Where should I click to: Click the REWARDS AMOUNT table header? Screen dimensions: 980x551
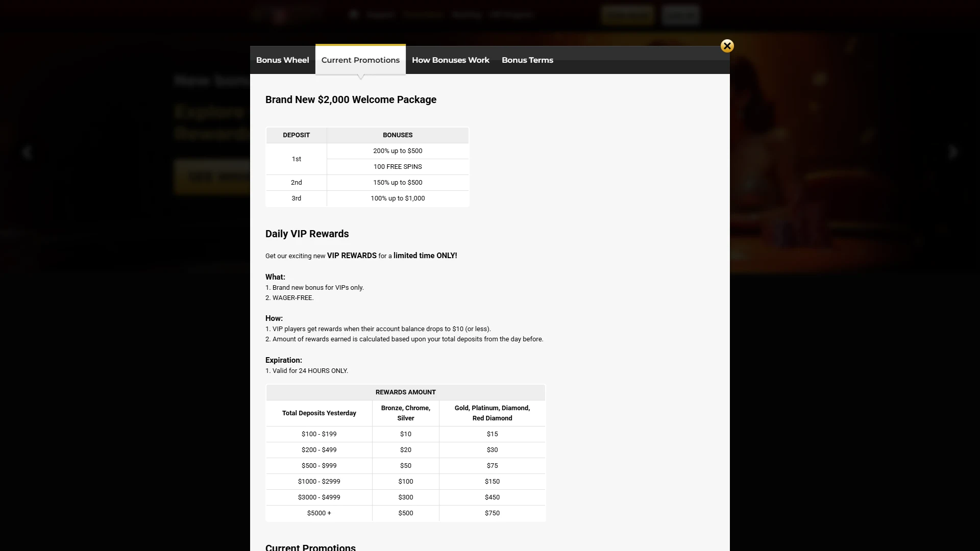(x=405, y=392)
